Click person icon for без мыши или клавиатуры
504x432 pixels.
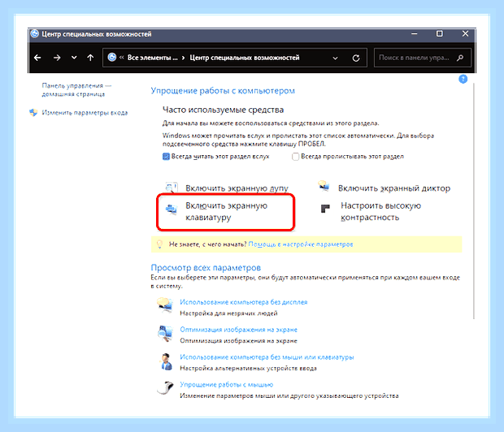[166, 361]
